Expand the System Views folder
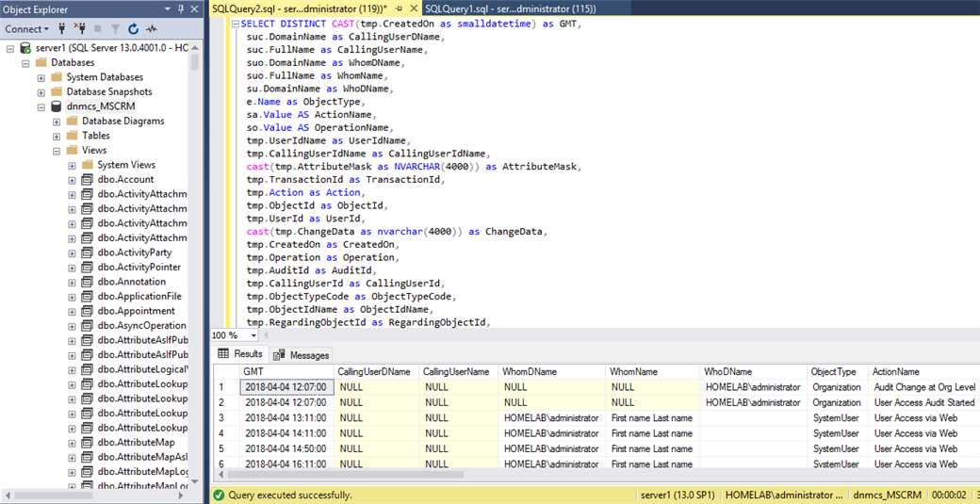Image resolution: width=980 pixels, height=504 pixels. [72, 165]
